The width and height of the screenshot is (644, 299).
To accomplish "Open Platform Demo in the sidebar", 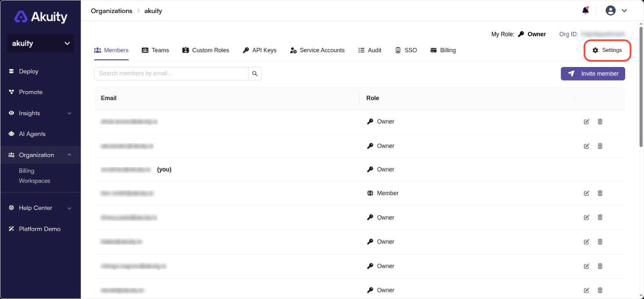I will pos(40,229).
